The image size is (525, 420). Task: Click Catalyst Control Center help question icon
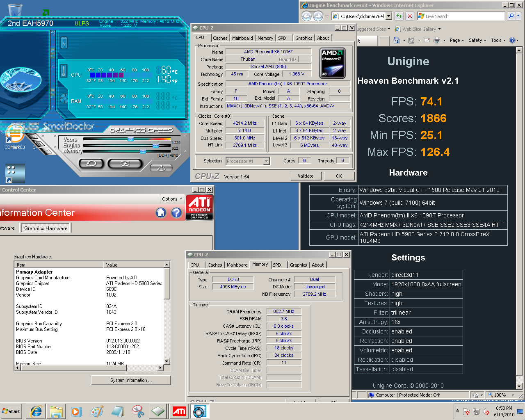(x=176, y=212)
